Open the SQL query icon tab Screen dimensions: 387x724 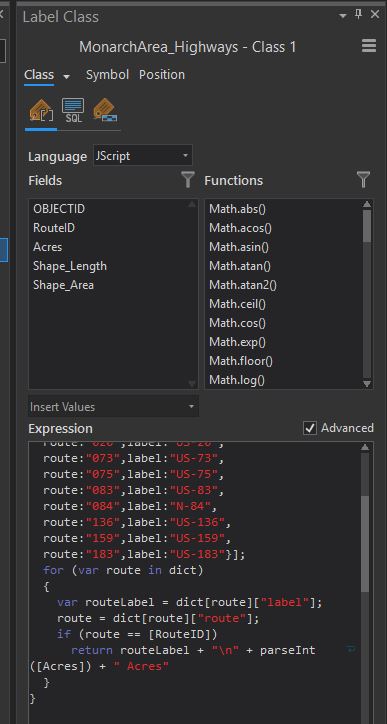(73, 110)
